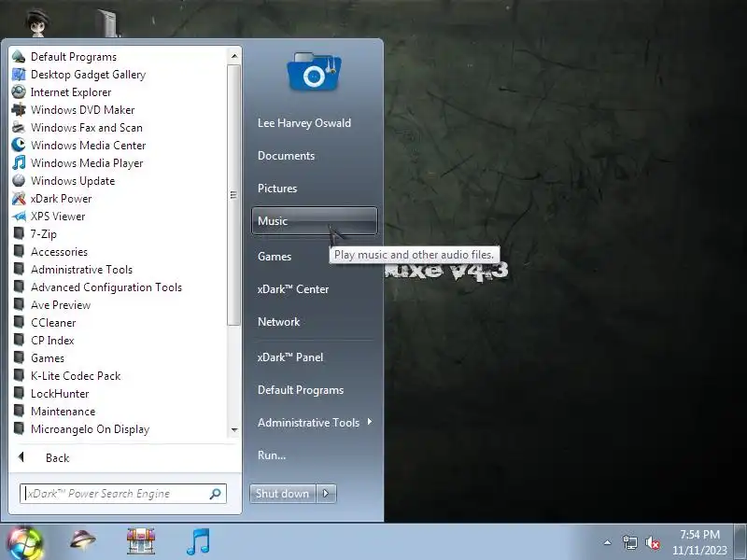Expand the K-Lite Codec Pack folder
Screen dimensions: 747x560
66,376
